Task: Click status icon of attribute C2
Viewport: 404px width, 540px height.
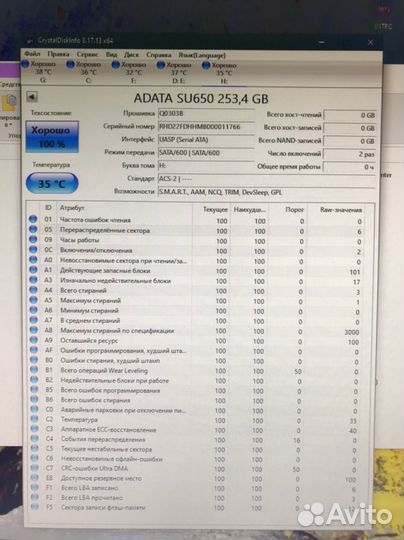Action: click(x=34, y=419)
